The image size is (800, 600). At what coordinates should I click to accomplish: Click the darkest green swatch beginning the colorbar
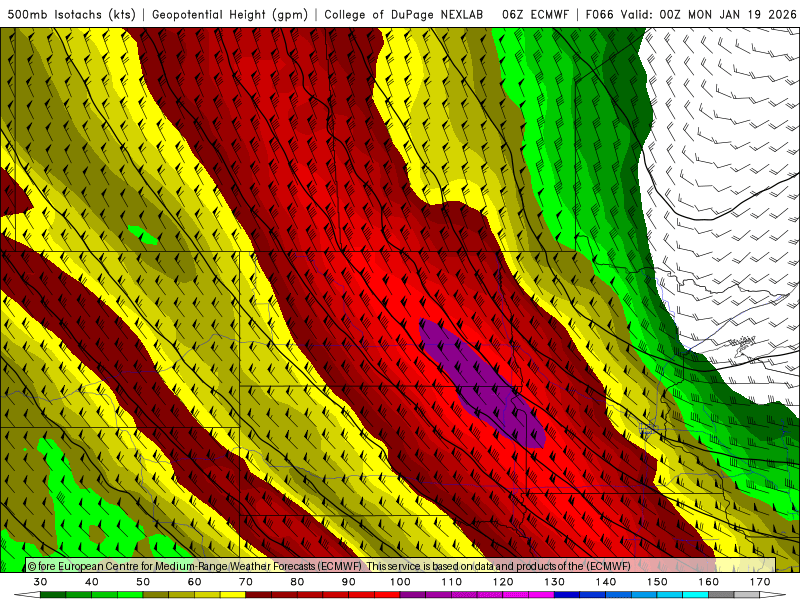53,595
